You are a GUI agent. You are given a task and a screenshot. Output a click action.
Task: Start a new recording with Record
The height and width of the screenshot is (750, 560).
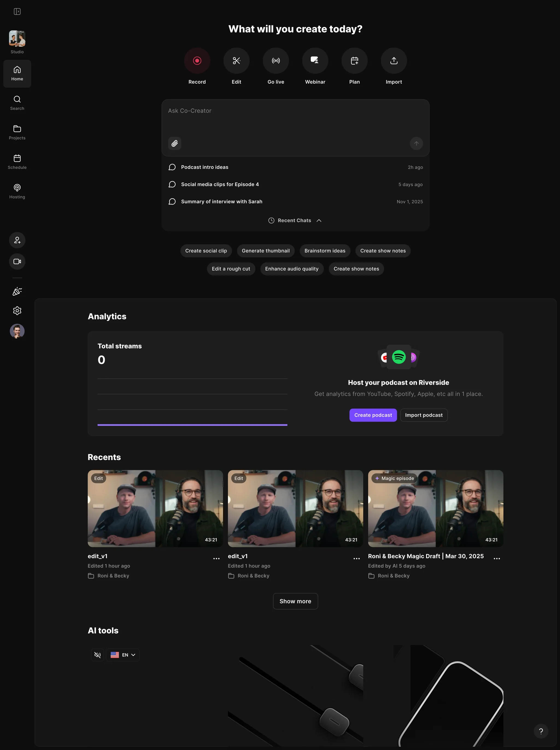point(197,61)
